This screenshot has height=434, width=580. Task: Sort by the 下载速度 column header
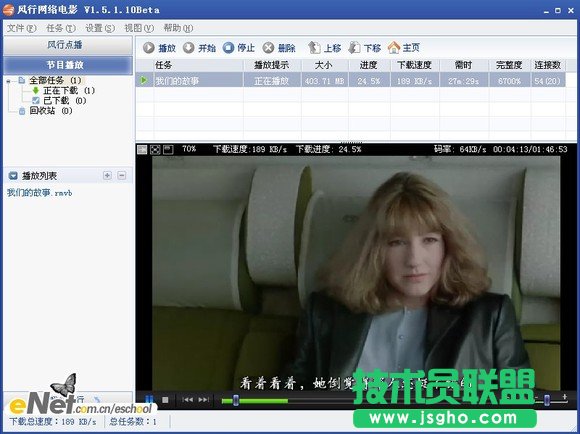tap(414, 65)
